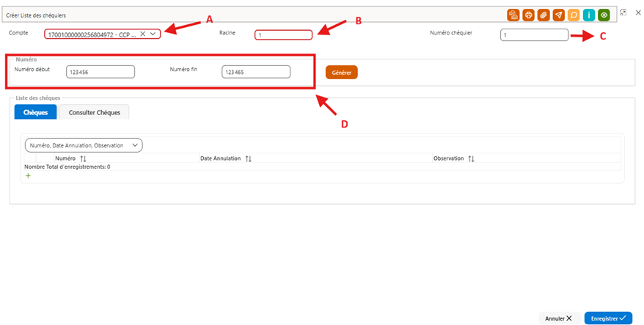Sort by Date Annulation column
Viewport: 644px width, 325px height.
[x=249, y=158]
